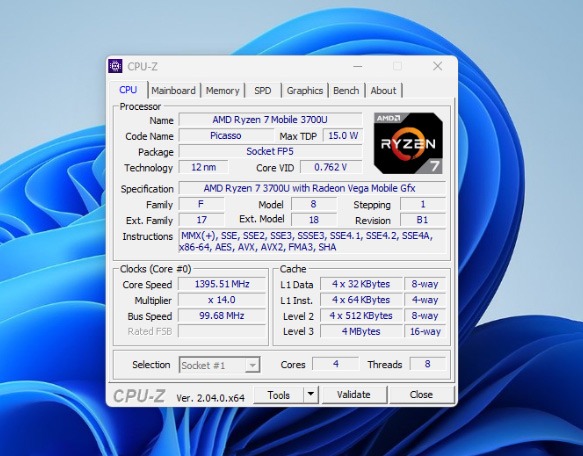This screenshot has width=583, height=456.
Task: Click the Ext. Model value 18
Action: (x=314, y=220)
